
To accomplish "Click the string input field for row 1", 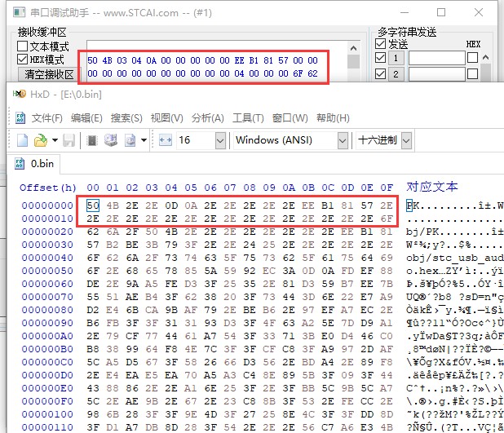I will 437,58.
